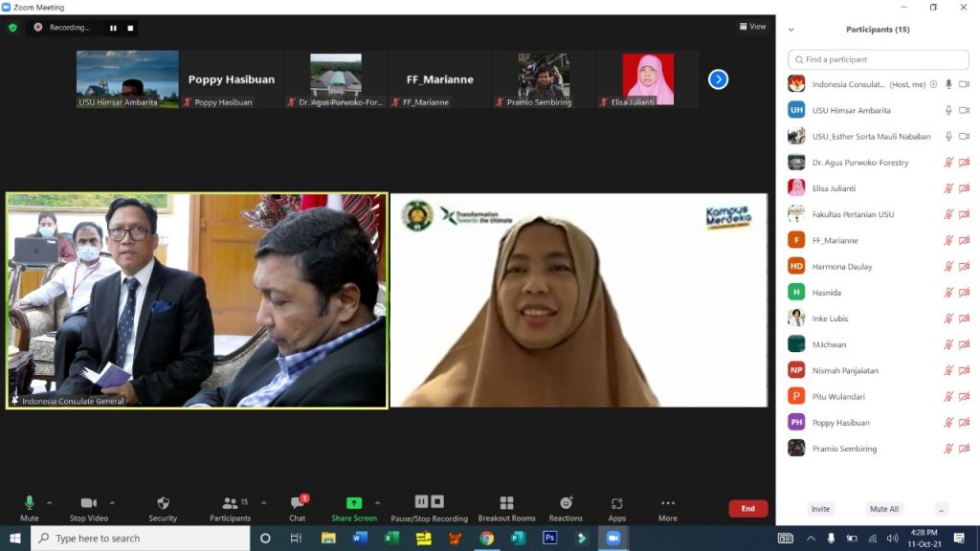Click the Find a participant search field

pyautogui.click(x=878, y=59)
